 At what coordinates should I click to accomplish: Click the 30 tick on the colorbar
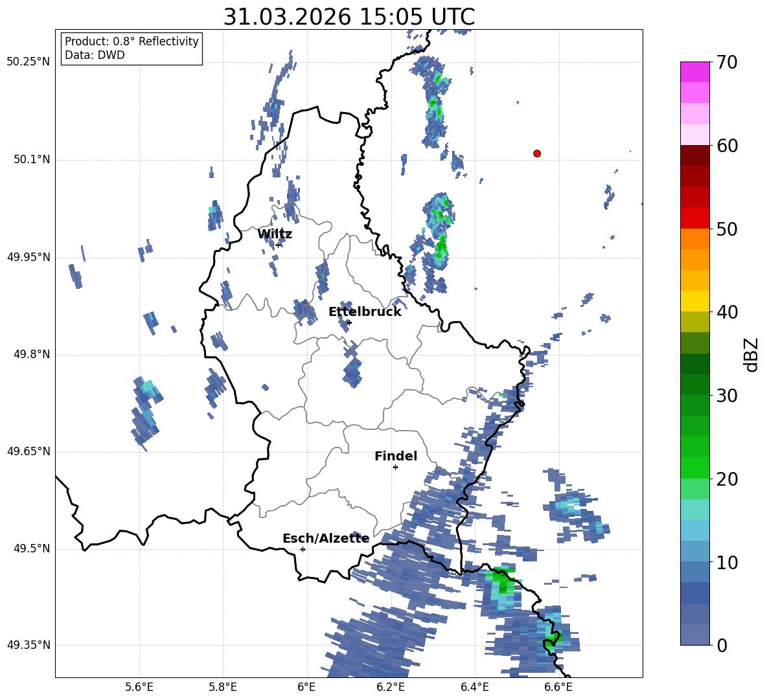tap(727, 396)
